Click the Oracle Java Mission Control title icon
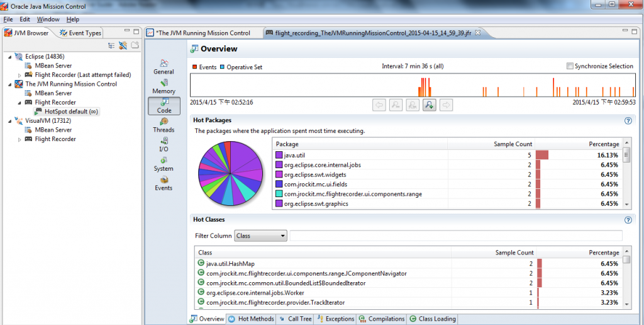644x325 pixels. pos(5,6)
